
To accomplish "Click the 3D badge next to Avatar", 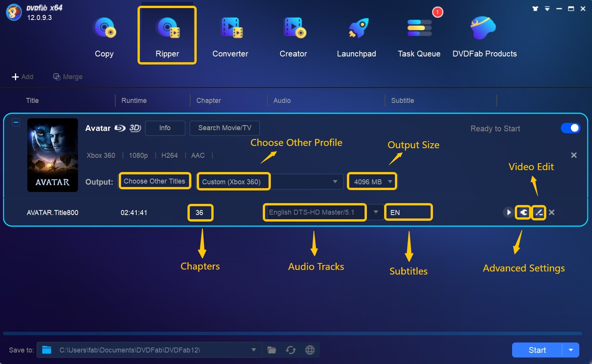I will (135, 128).
